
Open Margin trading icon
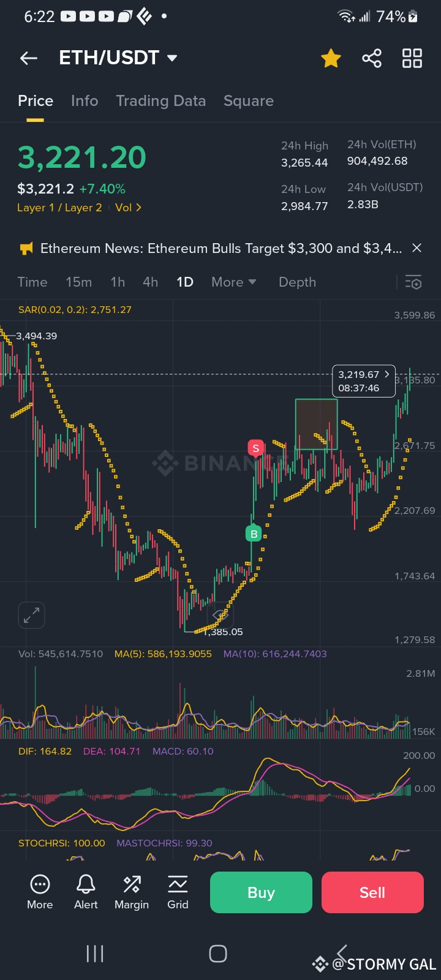point(132,892)
